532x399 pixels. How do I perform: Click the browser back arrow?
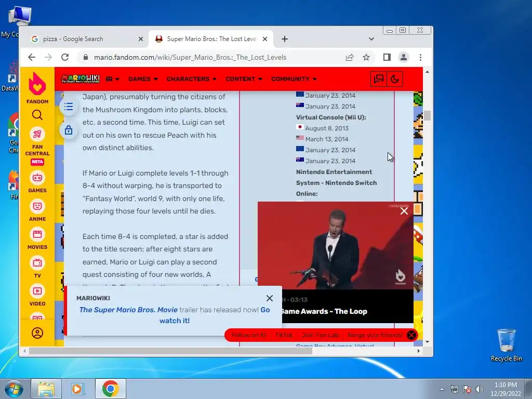[x=32, y=57]
